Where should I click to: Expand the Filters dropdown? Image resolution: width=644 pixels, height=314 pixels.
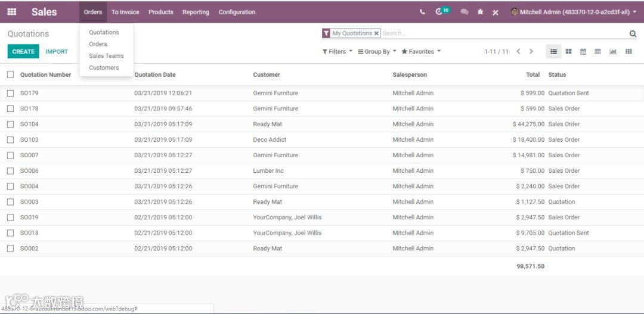pyautogui.click(x=337, y=52)
